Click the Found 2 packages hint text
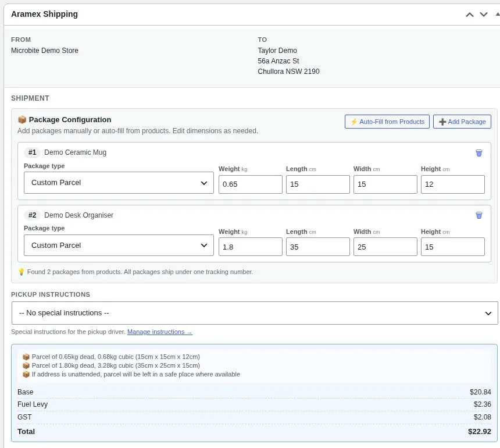Viewport: 500px width, 448px height. 140,272
